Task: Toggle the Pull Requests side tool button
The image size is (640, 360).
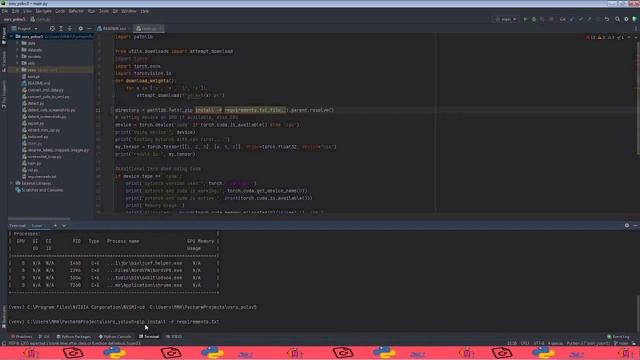Action: (4, 94)
